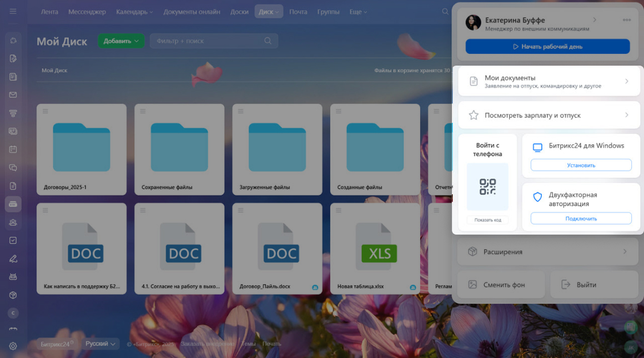644x358 pixels.
Task: Click the "Сменить фон" button
Action: (x=501, y=285)
